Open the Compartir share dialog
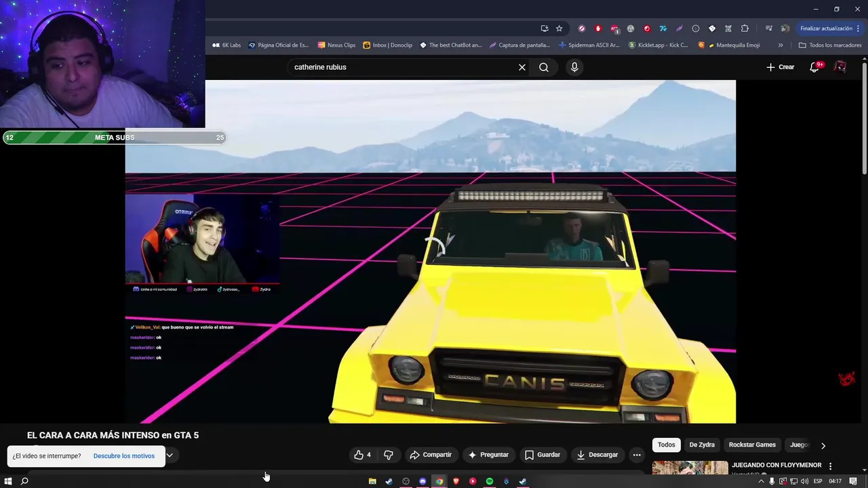 pos(431,455)
